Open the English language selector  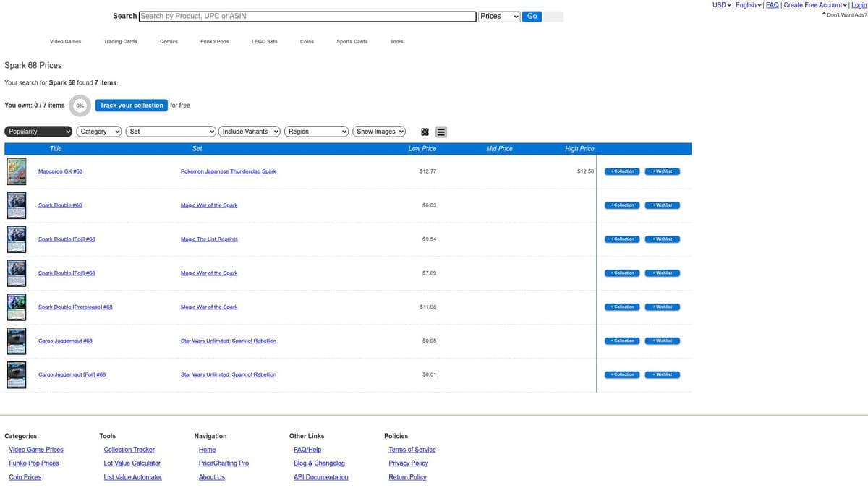749,5
